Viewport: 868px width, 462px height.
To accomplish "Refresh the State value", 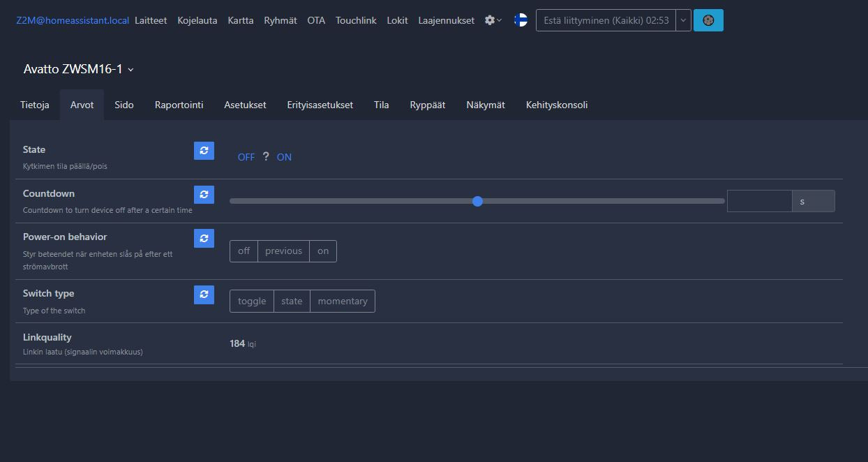I will [x=204, y=151].
